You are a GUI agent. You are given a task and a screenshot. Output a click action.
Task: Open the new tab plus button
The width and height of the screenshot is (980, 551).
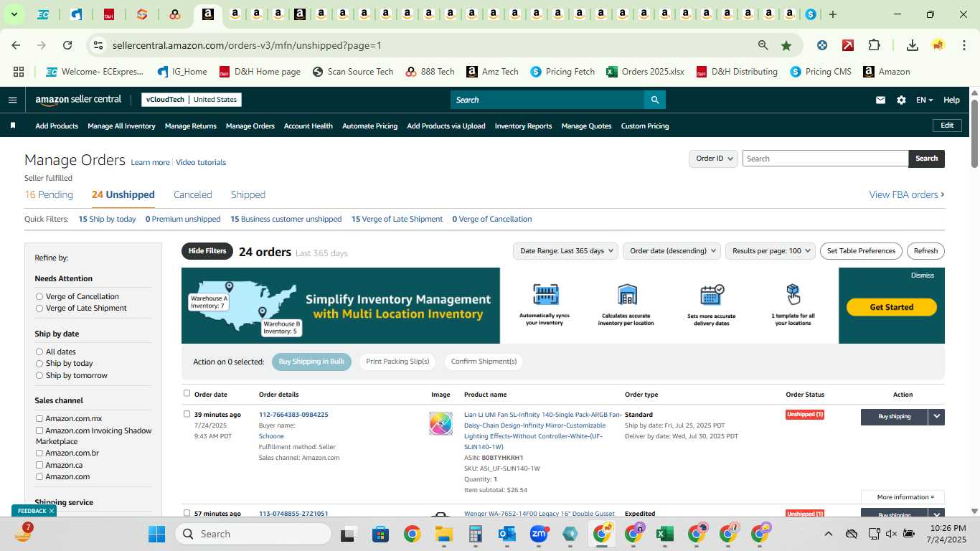[833, 14]
